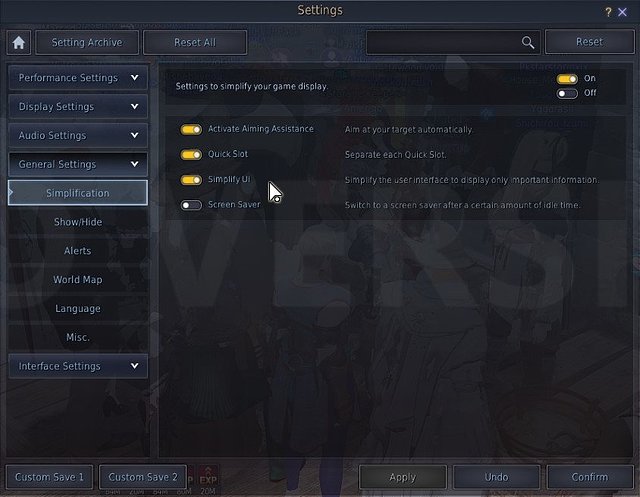Turn off the Simplify UI switch

191,180
